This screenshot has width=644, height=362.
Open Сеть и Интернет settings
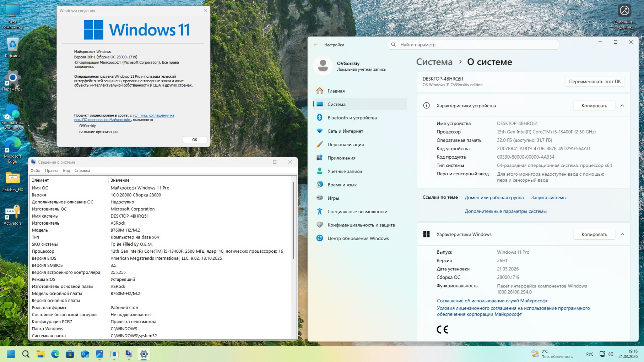345,131
